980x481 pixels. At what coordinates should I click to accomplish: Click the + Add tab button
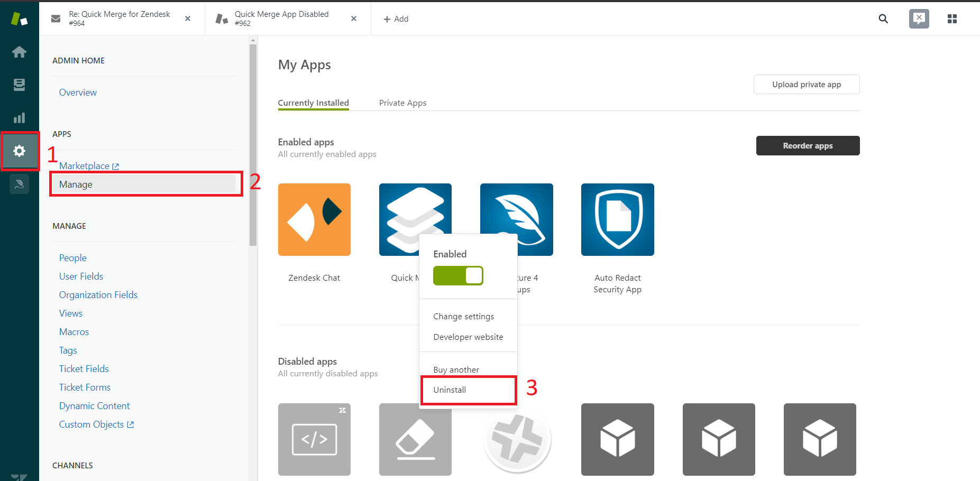click(x=396, y=19)
